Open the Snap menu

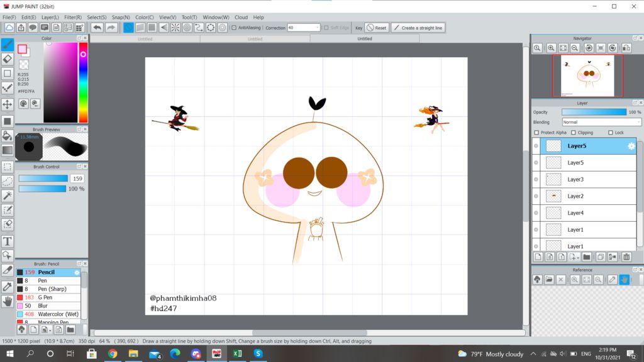pyautogui.click(x=121, y=17)
